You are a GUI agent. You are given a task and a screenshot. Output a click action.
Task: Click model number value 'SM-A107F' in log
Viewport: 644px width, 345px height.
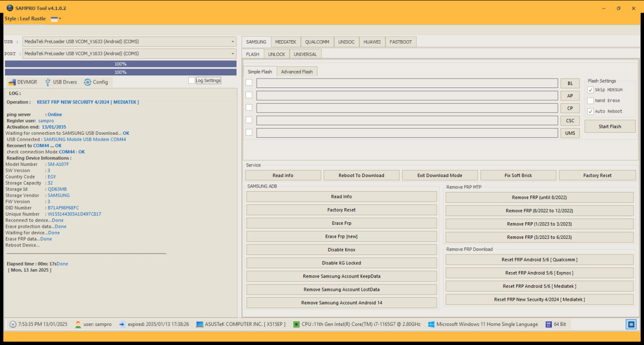click(x=58, y=164)
